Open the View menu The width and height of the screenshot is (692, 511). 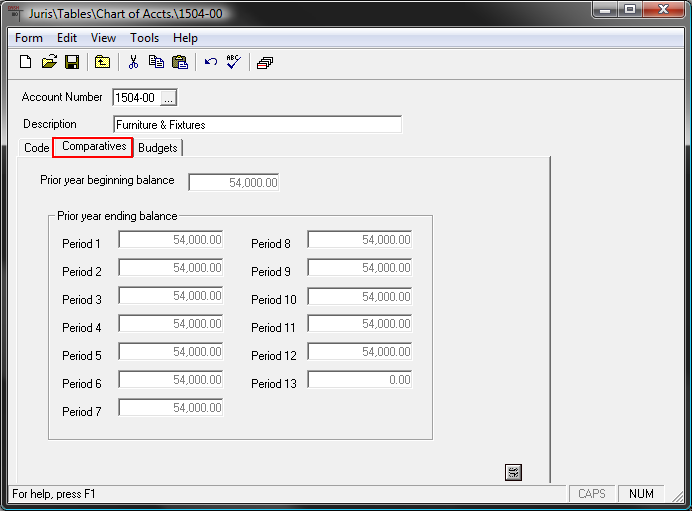(103, 38)
